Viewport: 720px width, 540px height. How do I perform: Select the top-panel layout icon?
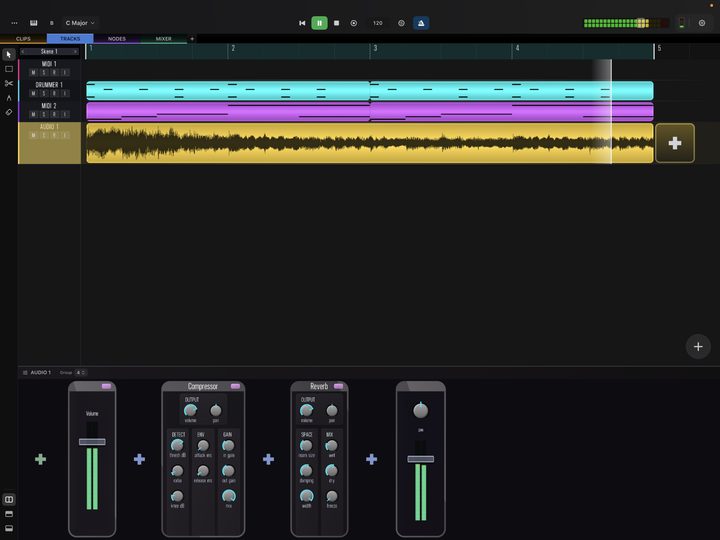9,514
